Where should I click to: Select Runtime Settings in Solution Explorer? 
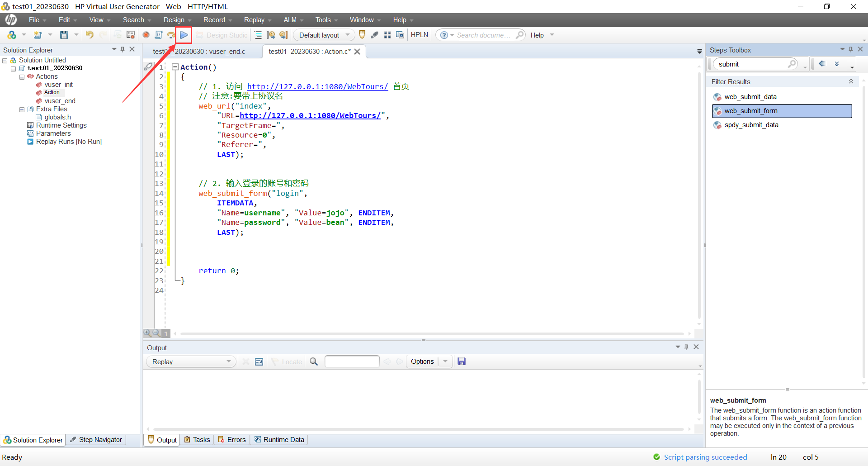coord(61,125)
